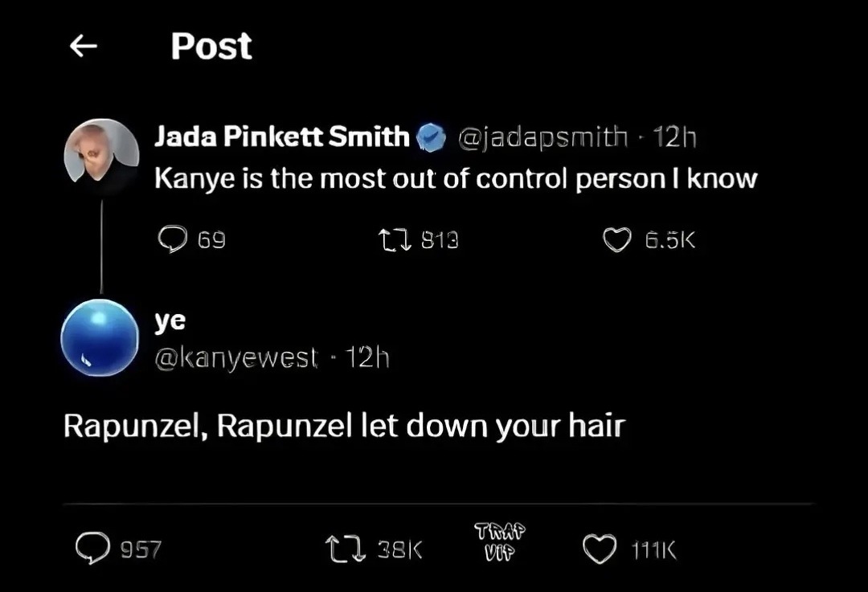Click the ye display name
Viewport: 868px width, 592px height.
coord(170,320)
